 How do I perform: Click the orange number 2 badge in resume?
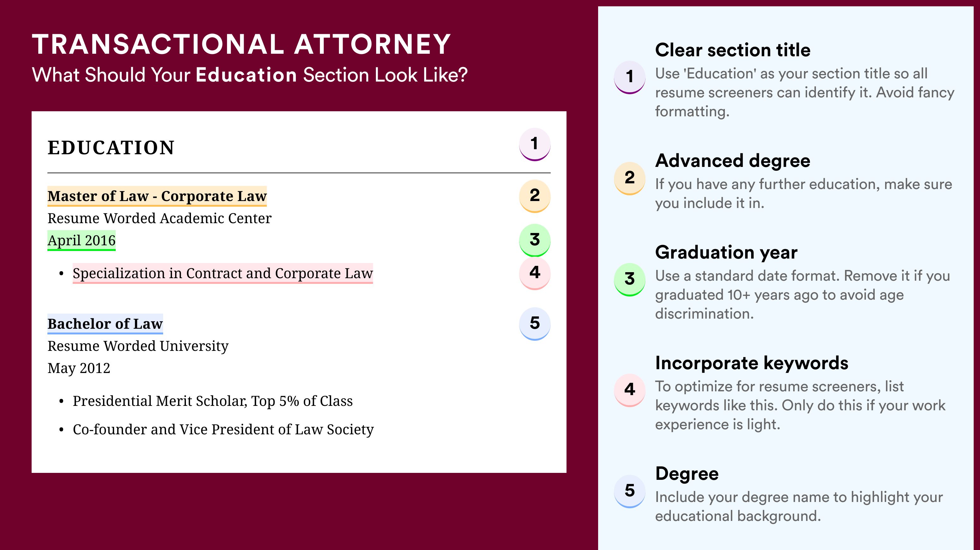point(535,196)
